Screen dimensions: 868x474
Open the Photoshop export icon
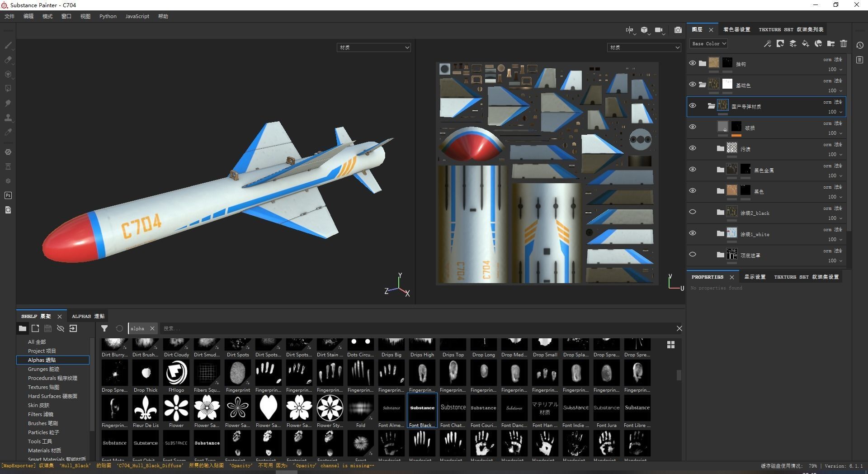8,195
